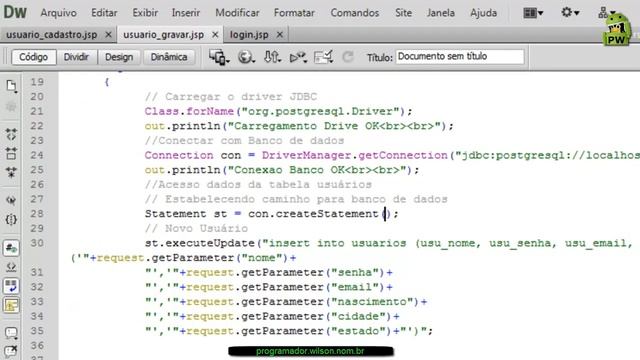The height and width of the screenshot is (360, 640).
Task: Select Código view button
Action: click(x=33, y=57)
